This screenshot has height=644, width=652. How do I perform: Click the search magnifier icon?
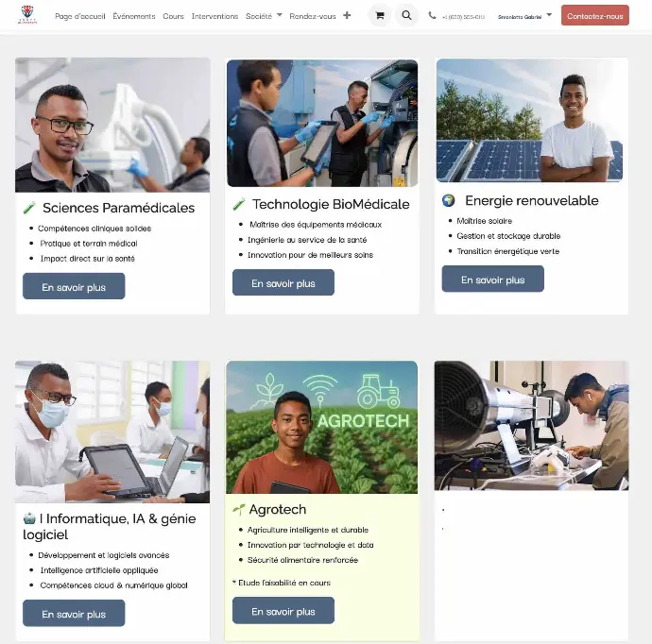[x=406, y=16]
